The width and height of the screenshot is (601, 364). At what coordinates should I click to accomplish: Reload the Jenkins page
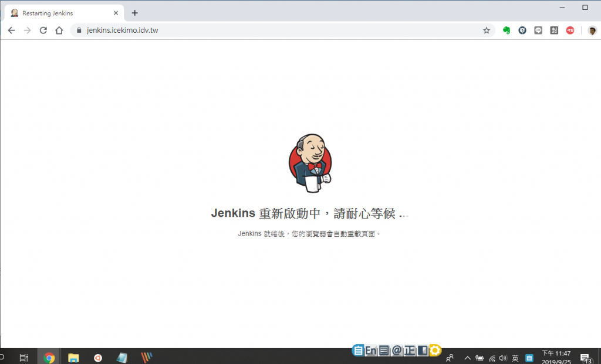pos(43,30)
